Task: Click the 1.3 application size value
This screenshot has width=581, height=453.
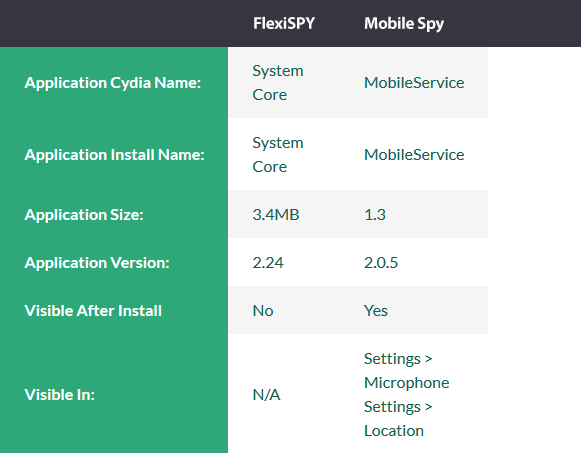Action: [x=375, y=214]
